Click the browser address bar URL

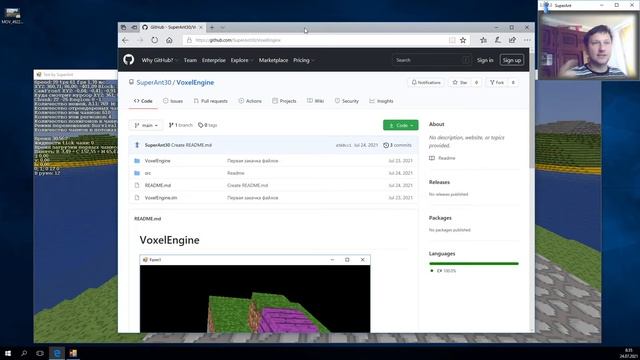(238, 40)
